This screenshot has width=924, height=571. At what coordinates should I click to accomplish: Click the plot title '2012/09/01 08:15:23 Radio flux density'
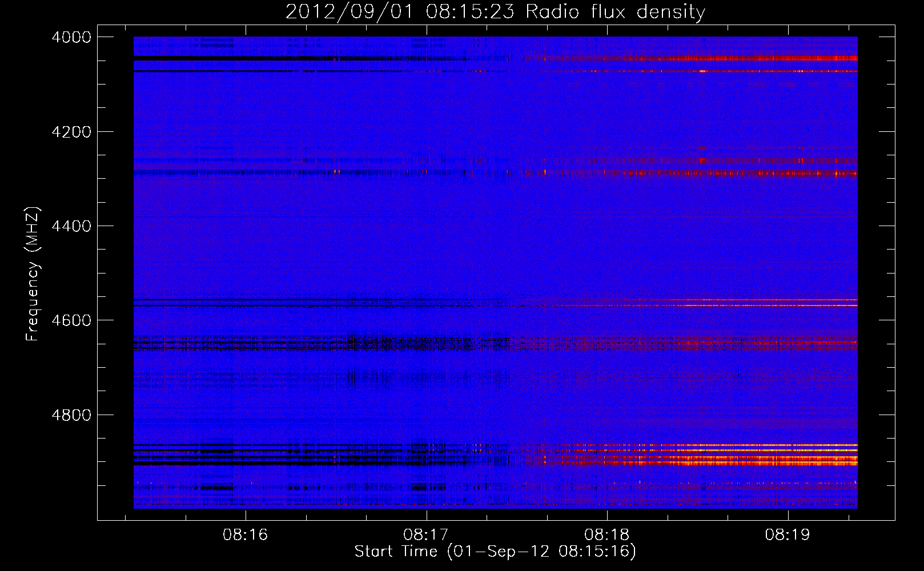pos(495,12)
